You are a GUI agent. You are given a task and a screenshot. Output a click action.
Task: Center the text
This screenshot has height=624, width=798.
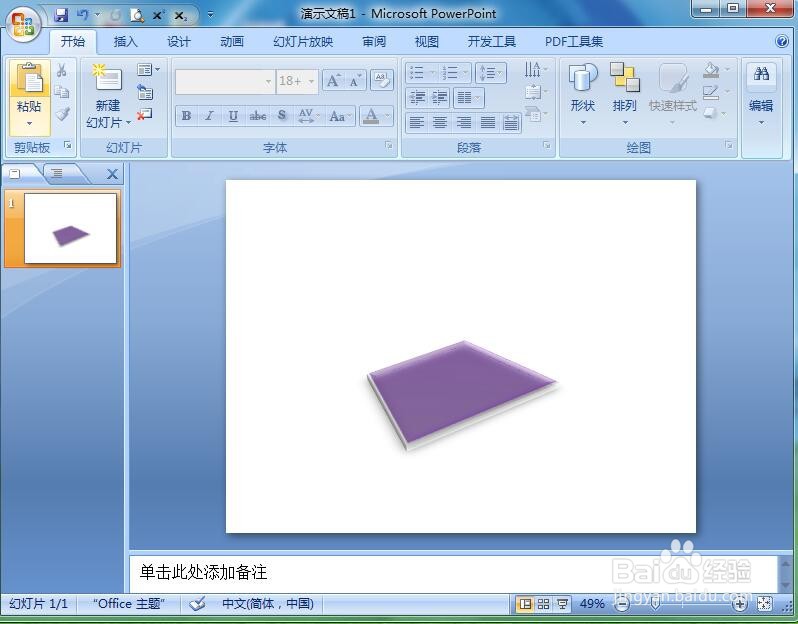(x=440, y=122)
